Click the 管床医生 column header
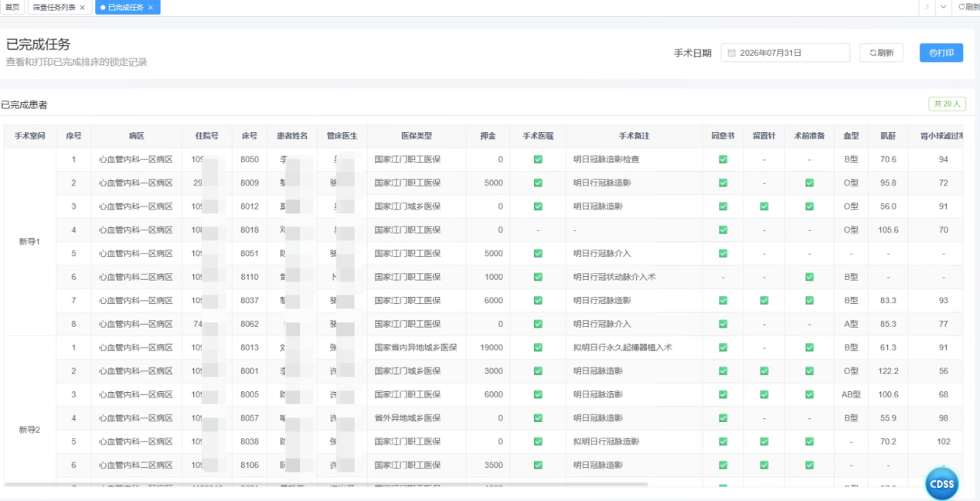The width and height of the screenshot is (980, 501). [x=342, y=135]
